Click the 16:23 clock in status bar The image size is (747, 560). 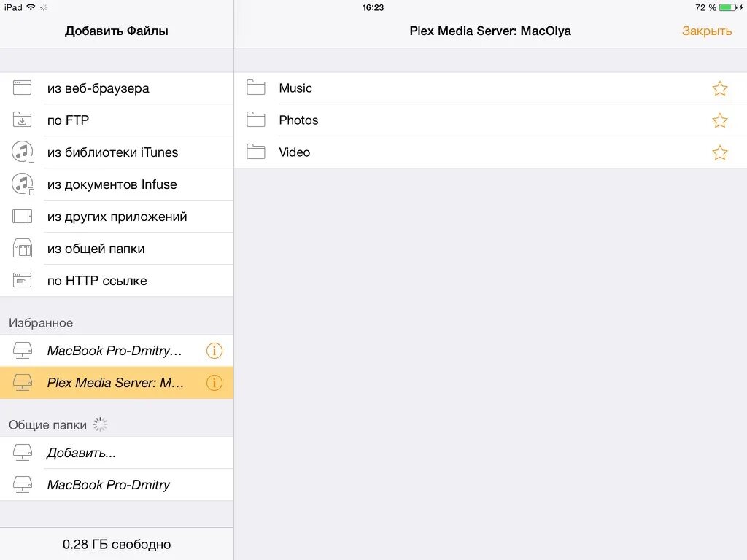pos(373,7)
